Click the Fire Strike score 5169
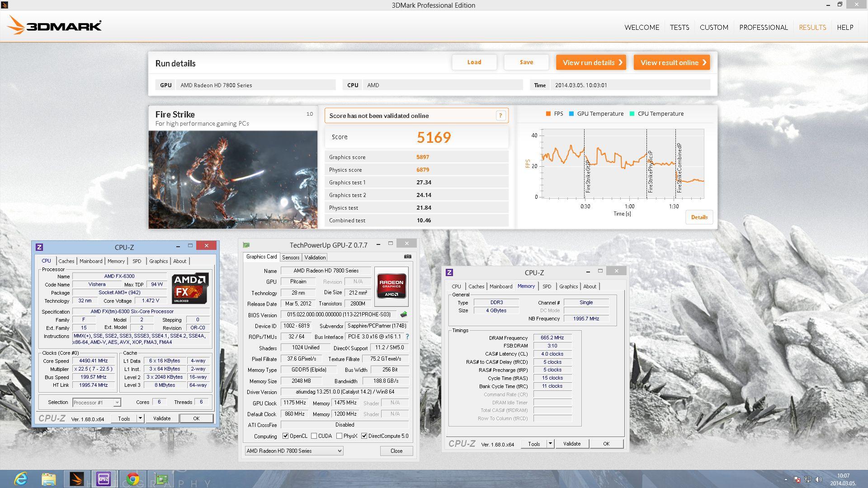 click(x=434, y=137)
